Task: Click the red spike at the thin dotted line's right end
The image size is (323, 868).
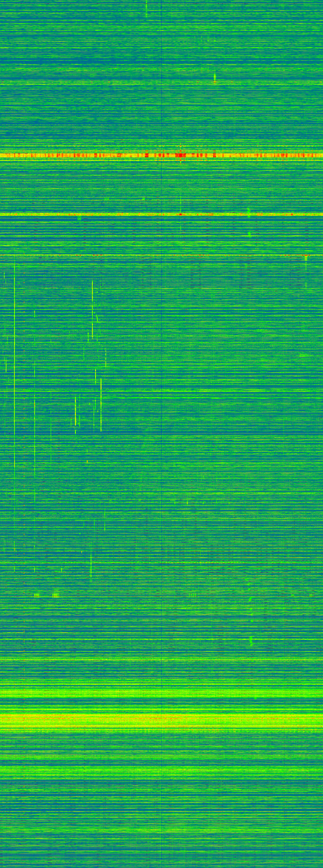Action: click(306, 256)
